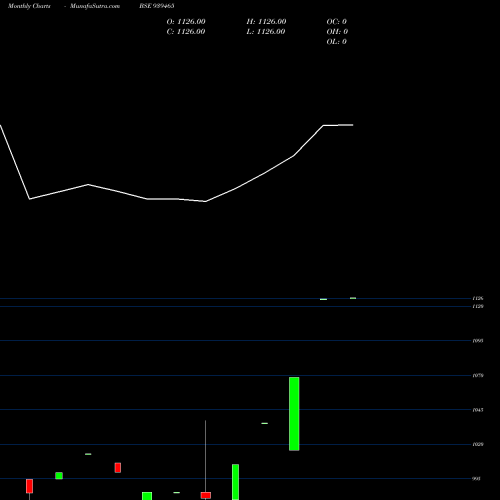500x500 pixels.
Task: Click the 'Monthly Charts' title text
Action: point(29,6)
